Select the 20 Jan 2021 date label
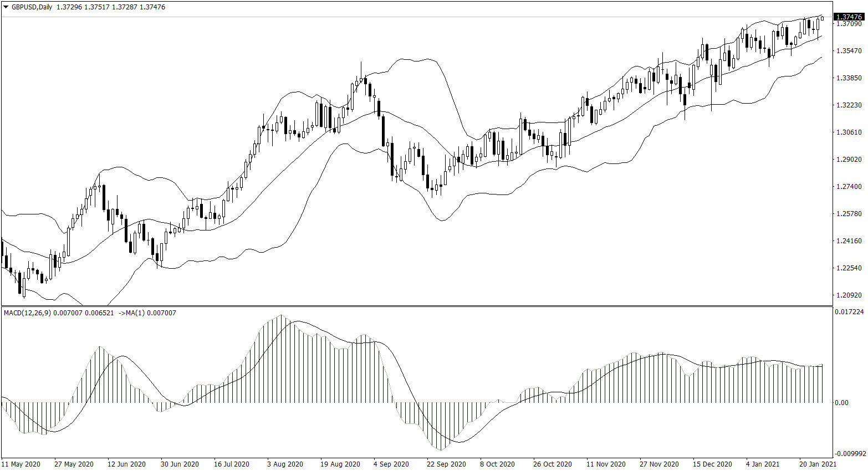868x471 pixels. [x=818, y=464]
